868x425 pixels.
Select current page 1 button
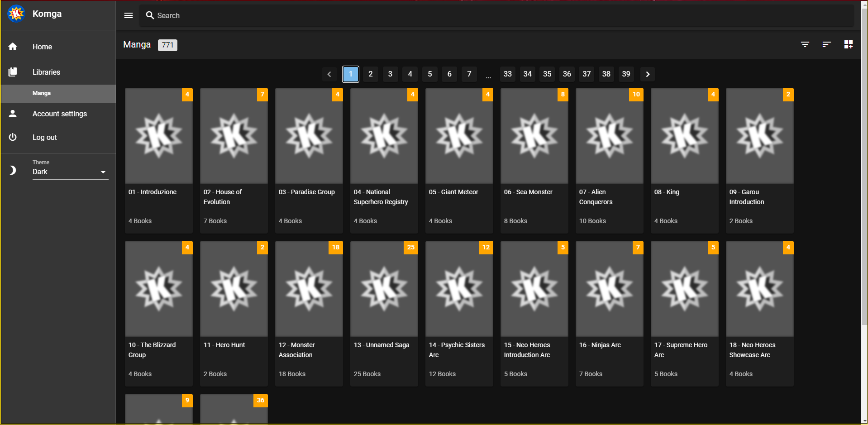click(x=351, y=74)
